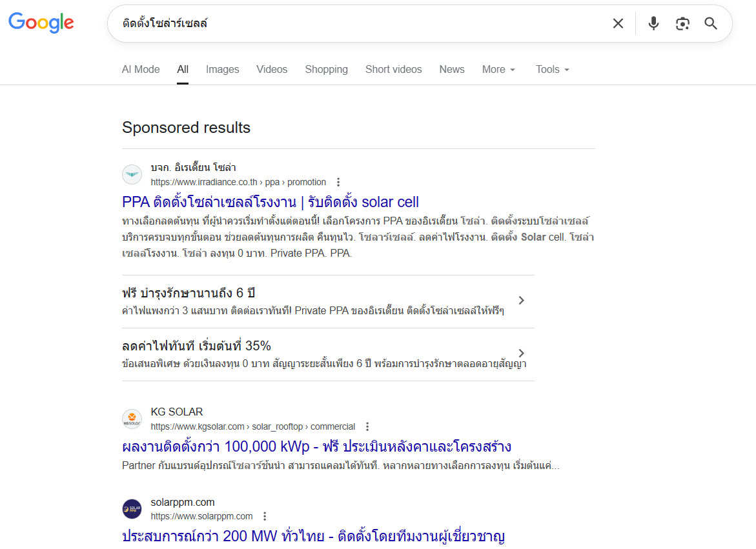The height and width of the screenshot is (549, 756).
Task: Activate voice search with the microphone icon
Action: click(653, 23)
